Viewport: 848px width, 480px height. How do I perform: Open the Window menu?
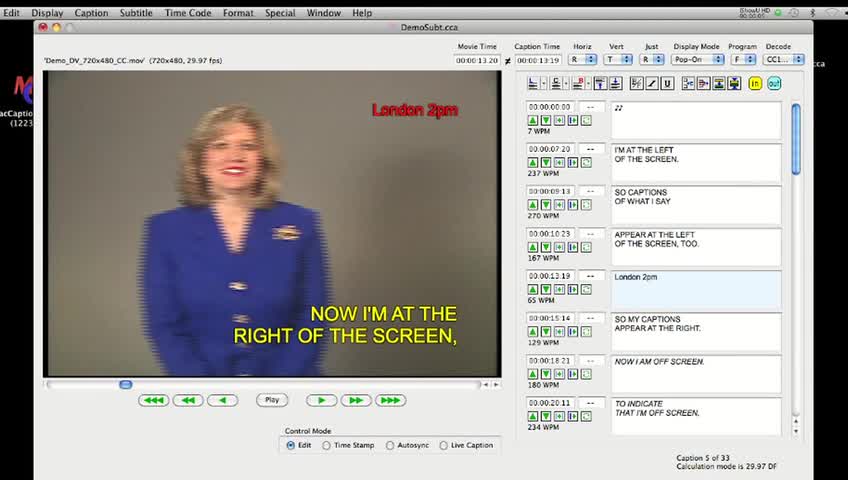(323, 13)
